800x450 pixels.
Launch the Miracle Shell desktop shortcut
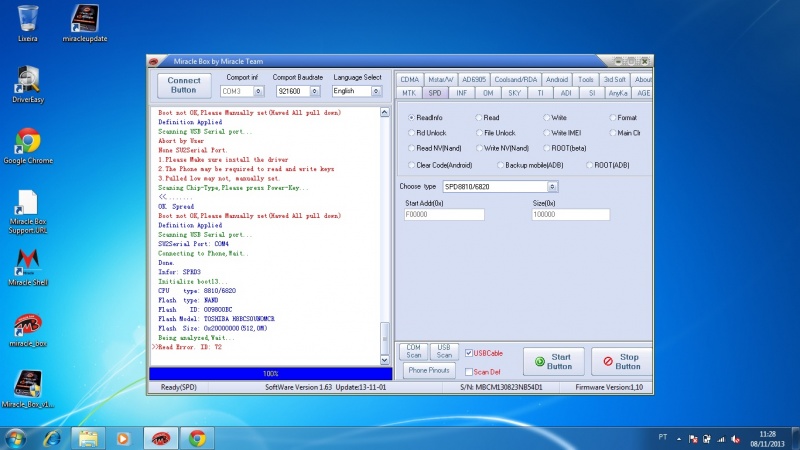(x=28, y=267)
